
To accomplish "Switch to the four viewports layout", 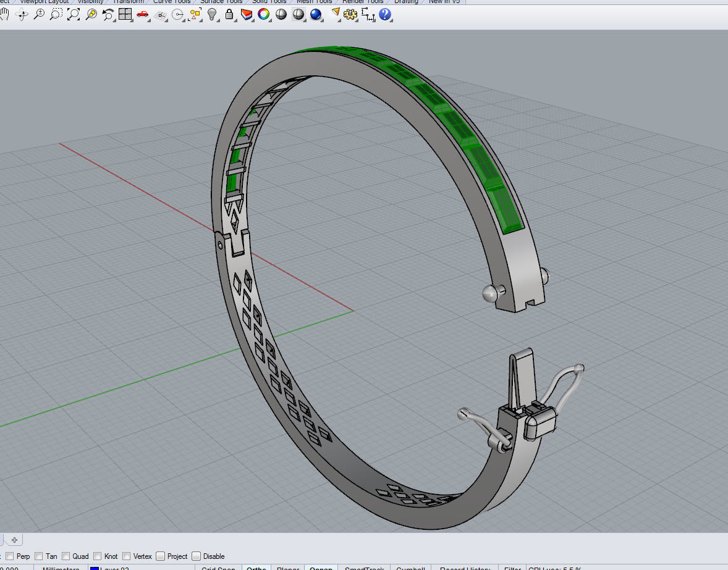I will pos(125,14).
